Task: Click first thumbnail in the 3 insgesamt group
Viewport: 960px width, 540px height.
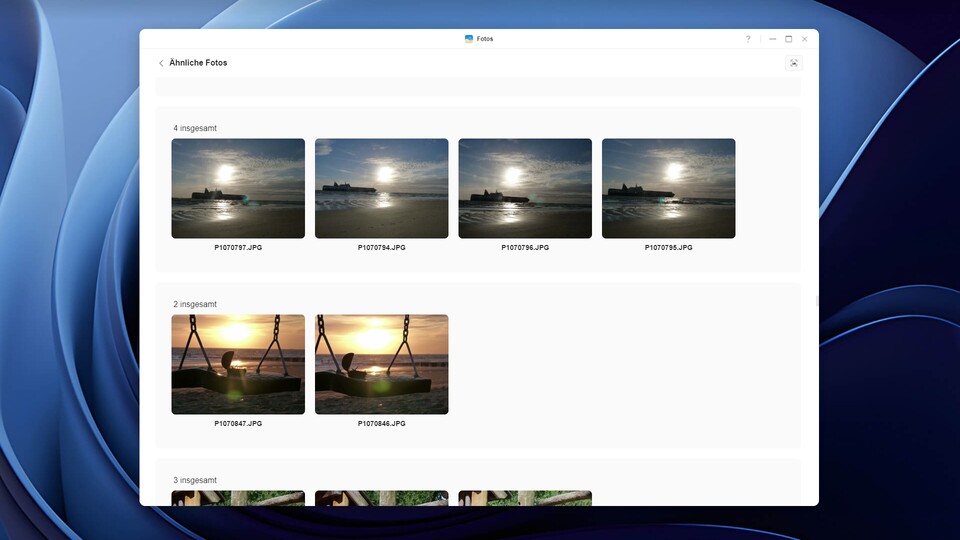Action: tap(238, 498)
